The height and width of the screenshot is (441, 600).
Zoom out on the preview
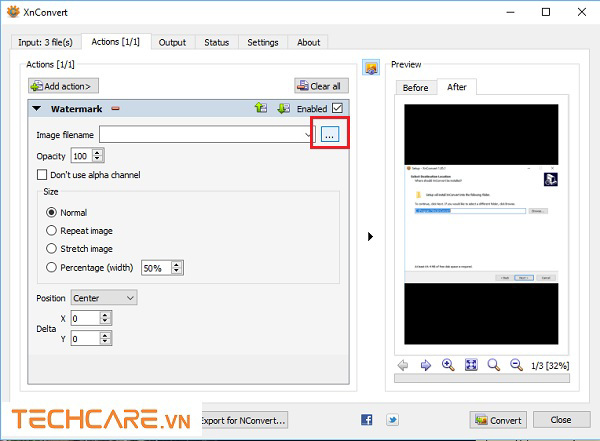point(516,365)
